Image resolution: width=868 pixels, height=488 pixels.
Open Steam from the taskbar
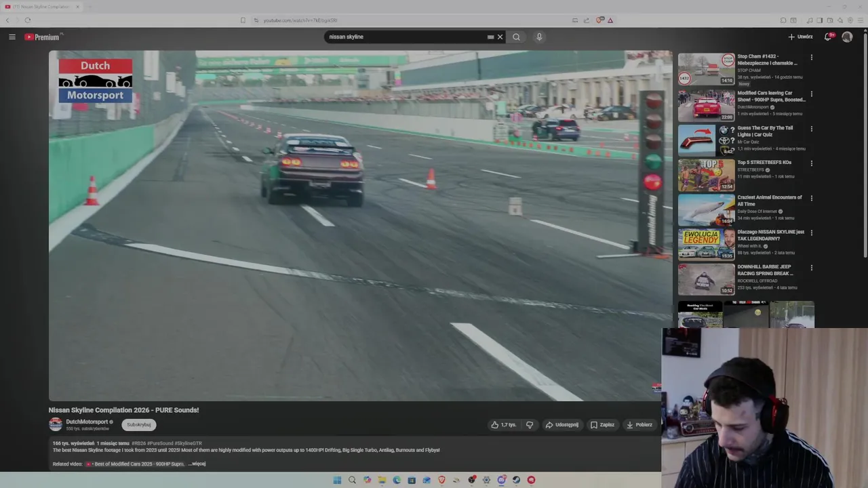click(516, 480)
